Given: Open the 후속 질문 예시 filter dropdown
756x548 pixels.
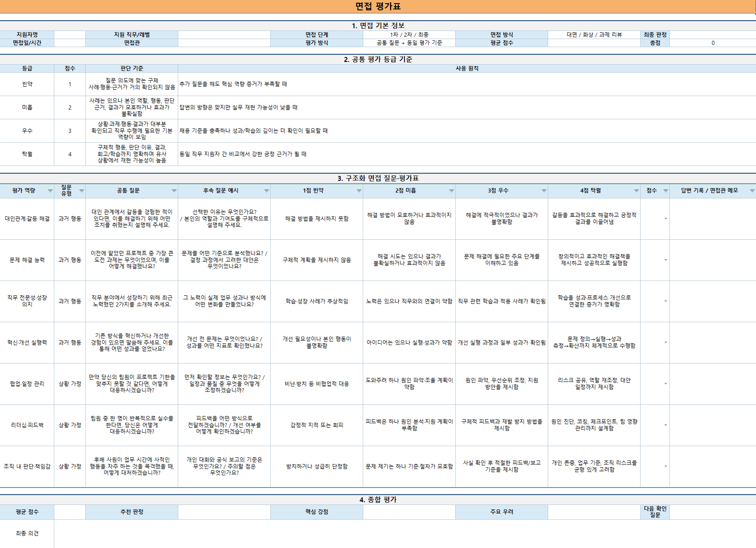Looking at the screenshot, I should (266, 191).
